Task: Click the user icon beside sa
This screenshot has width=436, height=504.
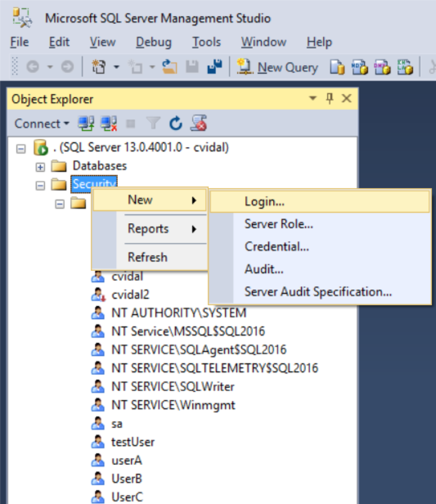Action: (x=98, y=424)
